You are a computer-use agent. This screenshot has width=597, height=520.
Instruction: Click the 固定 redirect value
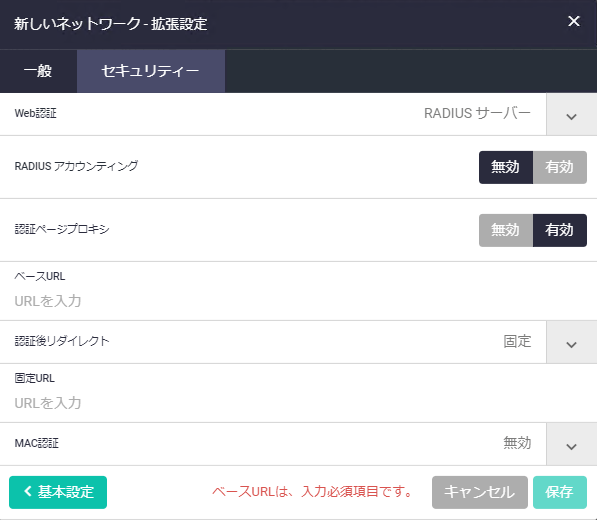click(x=517, y=341)
